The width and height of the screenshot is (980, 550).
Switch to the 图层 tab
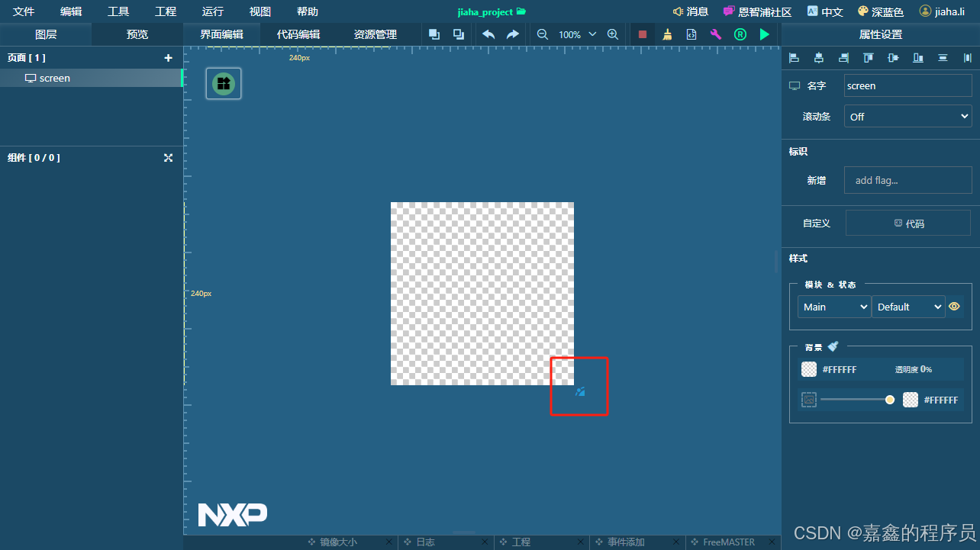[x=46, y=34]
